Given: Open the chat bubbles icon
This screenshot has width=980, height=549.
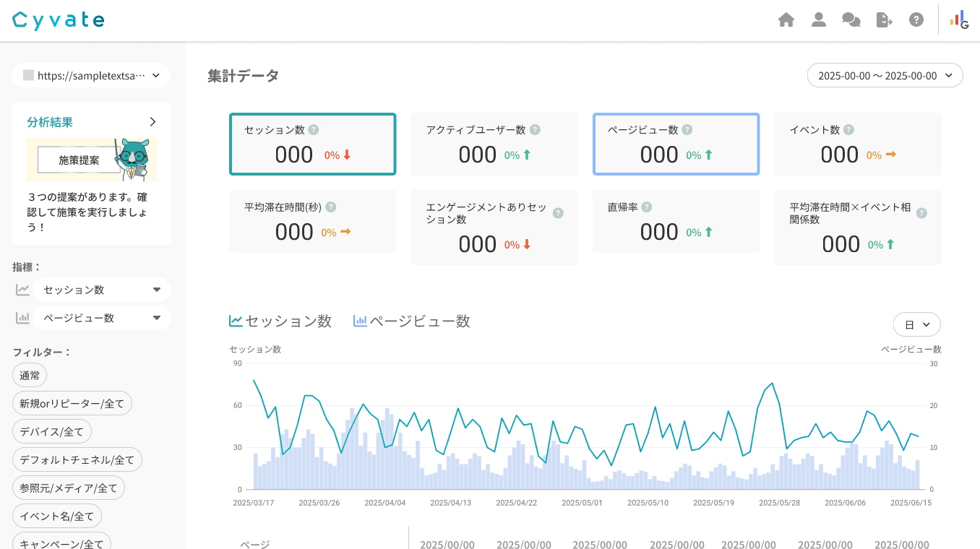Looking at the screenshot, I should tap(851, 20).
